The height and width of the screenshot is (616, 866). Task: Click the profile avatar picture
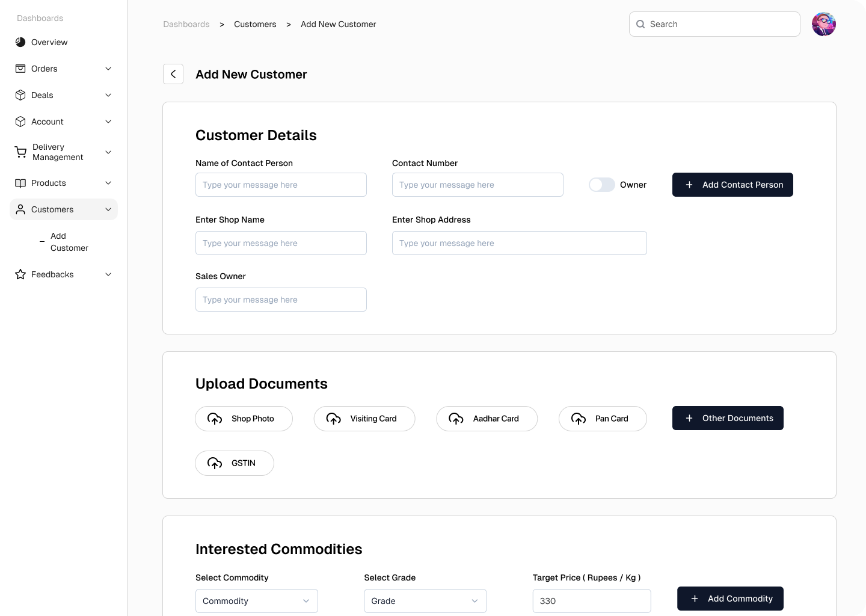click(823, 24)
